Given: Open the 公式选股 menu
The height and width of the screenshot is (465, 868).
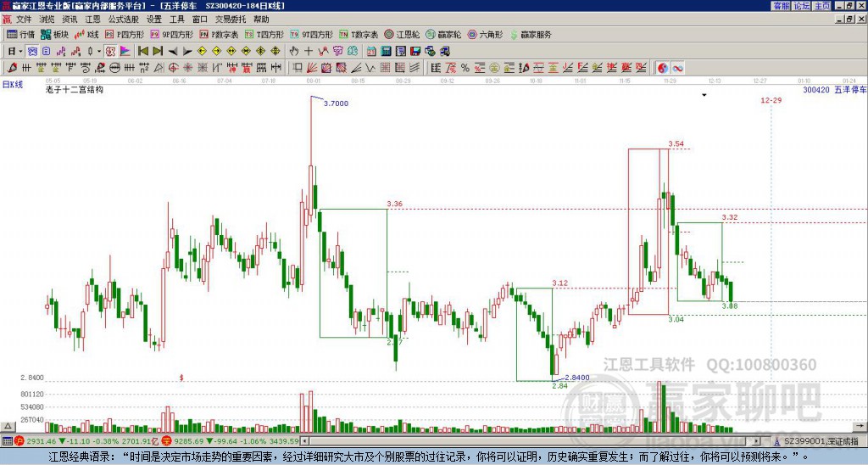Looking at the screenshot, I should 124,20.
